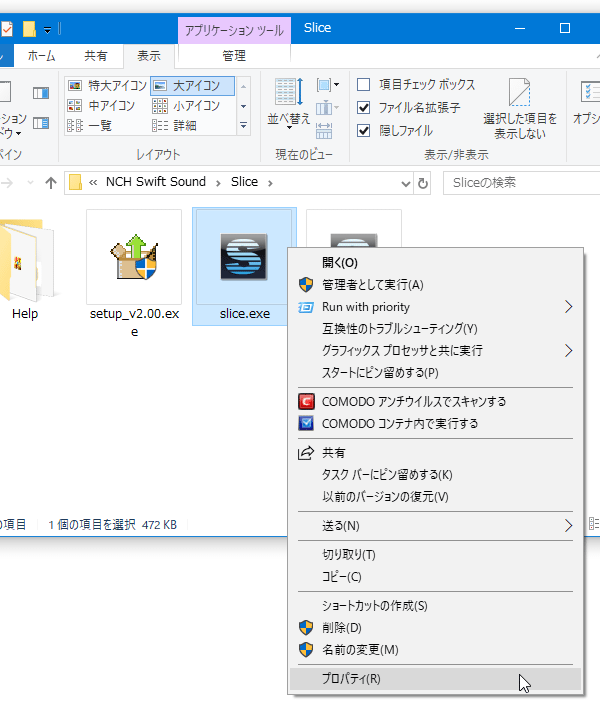Toggle 隠しファイル checkbox
This screenshot has width=600, height=708.
[363, 130]
